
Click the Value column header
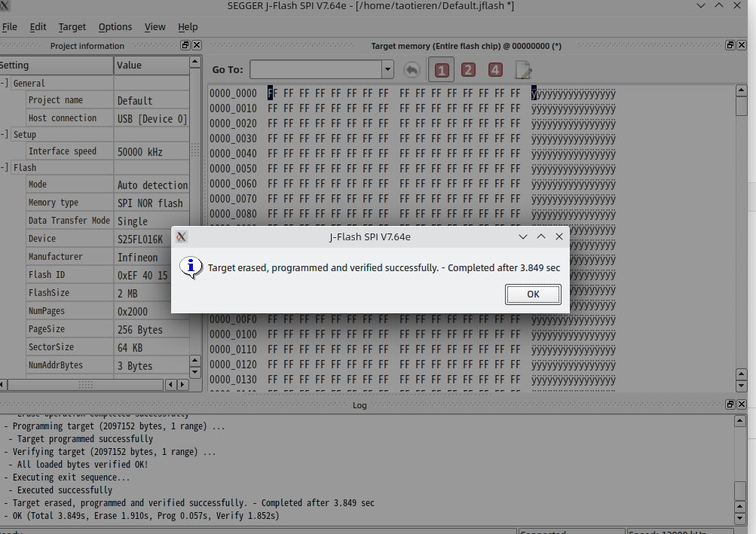coord(152,66)
